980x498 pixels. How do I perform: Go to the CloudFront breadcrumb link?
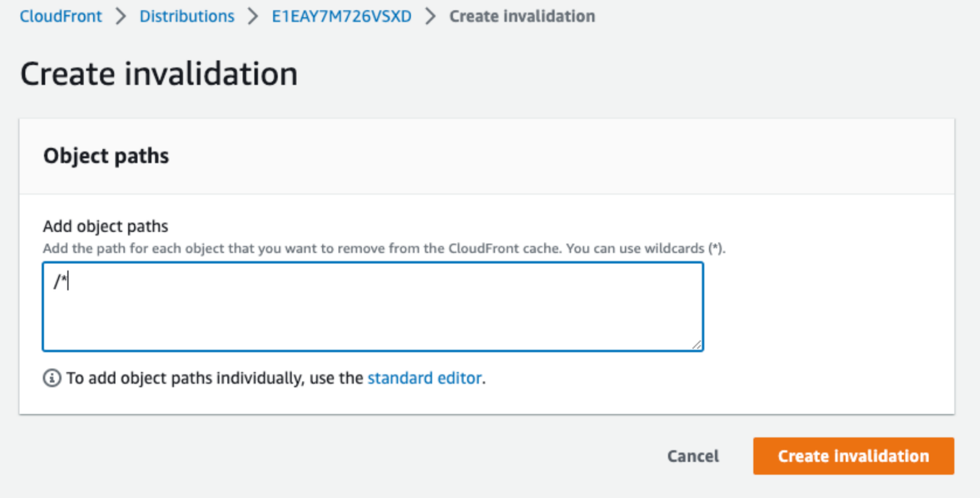click(x=61, y=17)
